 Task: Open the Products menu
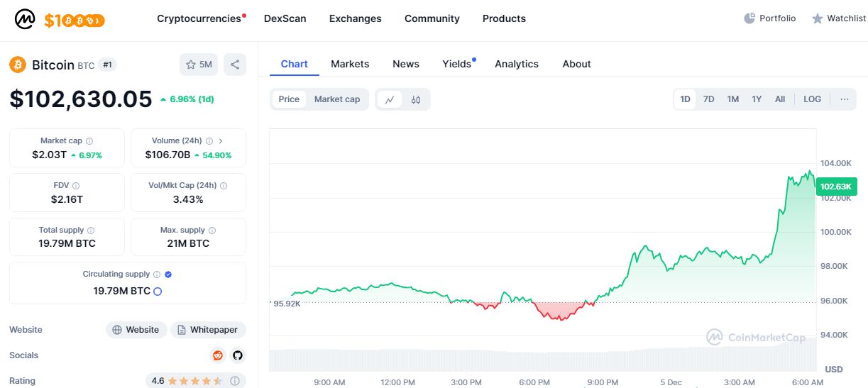tap(504, 18)
